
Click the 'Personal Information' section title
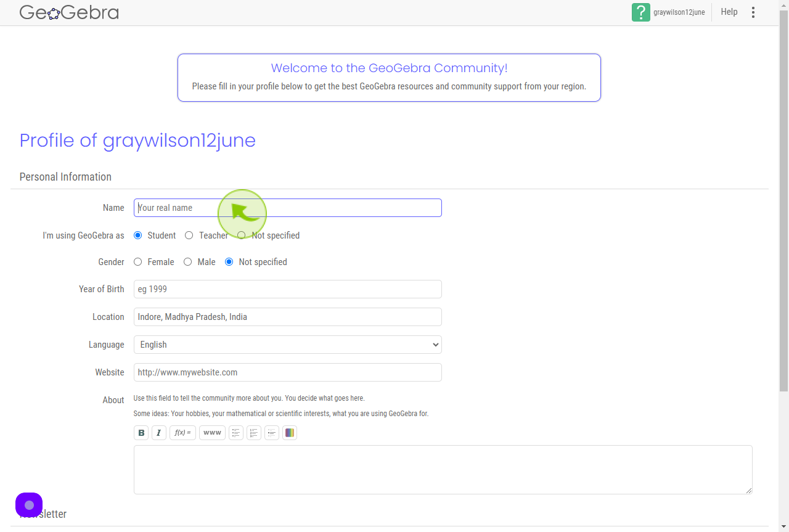coord(65,177)
